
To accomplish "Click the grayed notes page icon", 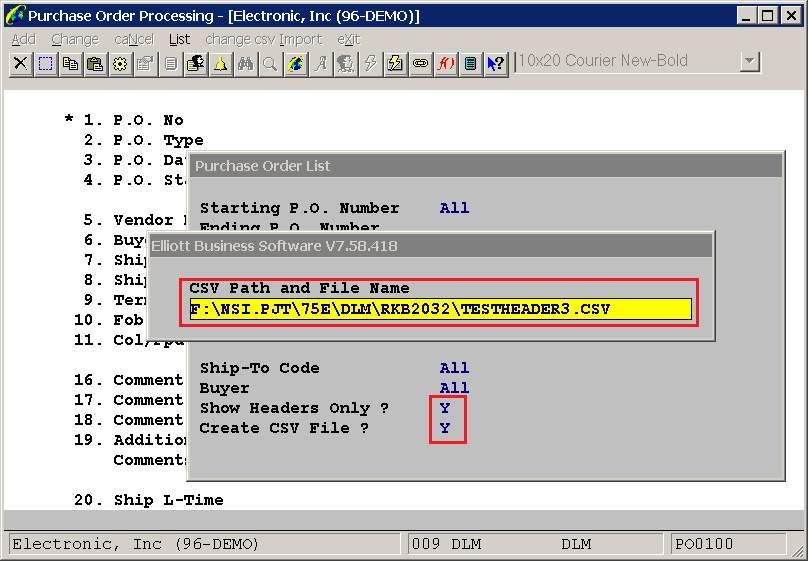I will pos(171,63).
